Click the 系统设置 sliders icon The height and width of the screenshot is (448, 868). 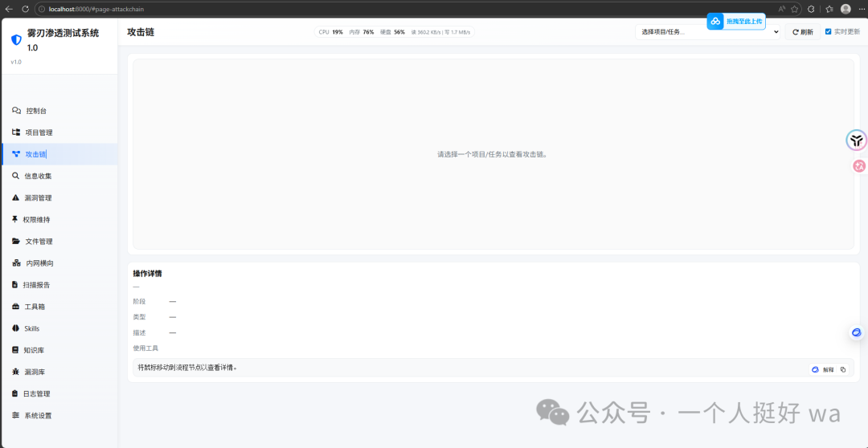click(x=15, y=415)
